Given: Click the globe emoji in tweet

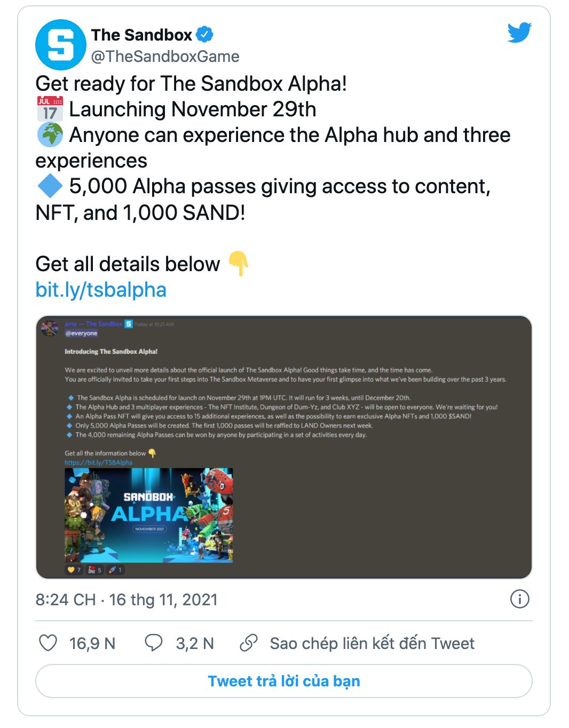Looking at the screenshot, I should (x=50, y=135).
